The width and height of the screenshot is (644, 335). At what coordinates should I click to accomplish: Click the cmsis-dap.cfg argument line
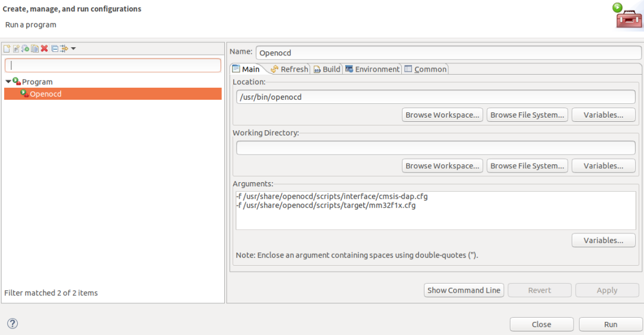[332, 196]
